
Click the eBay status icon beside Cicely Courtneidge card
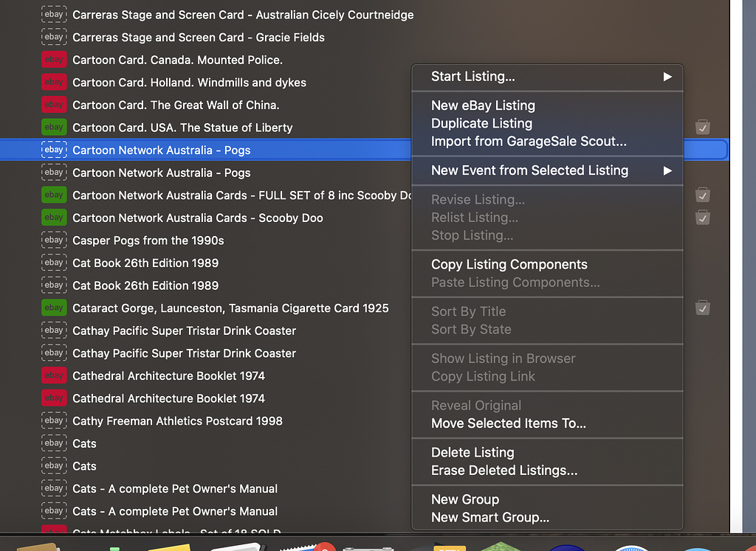pyautogui.click(x=54, y=15)
